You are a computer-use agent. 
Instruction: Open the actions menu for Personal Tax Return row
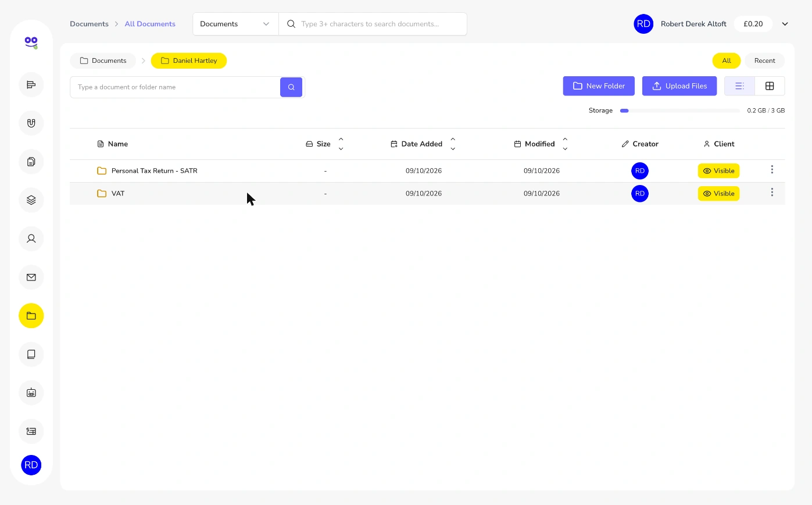pos(772,170)
